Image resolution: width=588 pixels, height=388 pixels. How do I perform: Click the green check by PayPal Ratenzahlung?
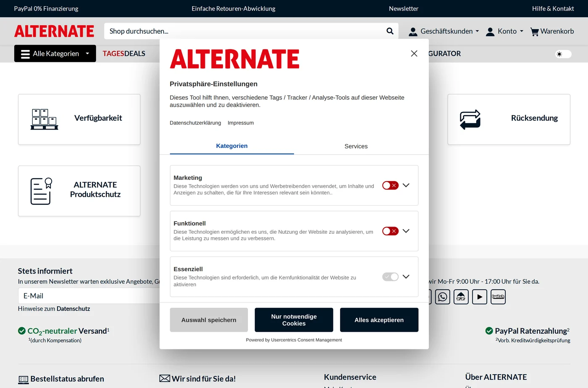click(489, 331)
